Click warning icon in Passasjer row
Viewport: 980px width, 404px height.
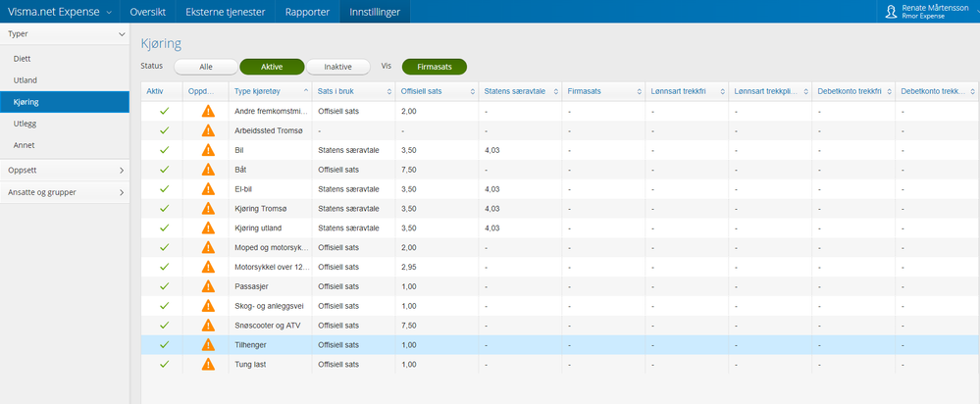click(x=208, y=286)
